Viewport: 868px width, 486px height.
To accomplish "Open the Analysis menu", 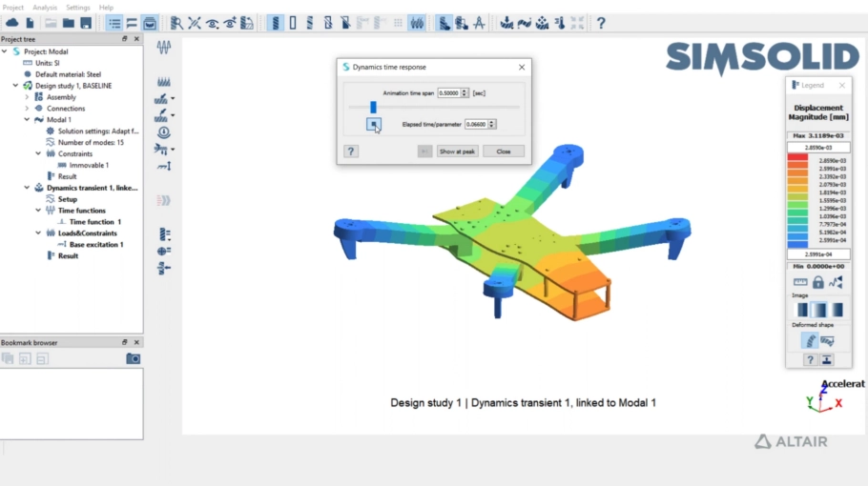I will click(x=45, y=8).
